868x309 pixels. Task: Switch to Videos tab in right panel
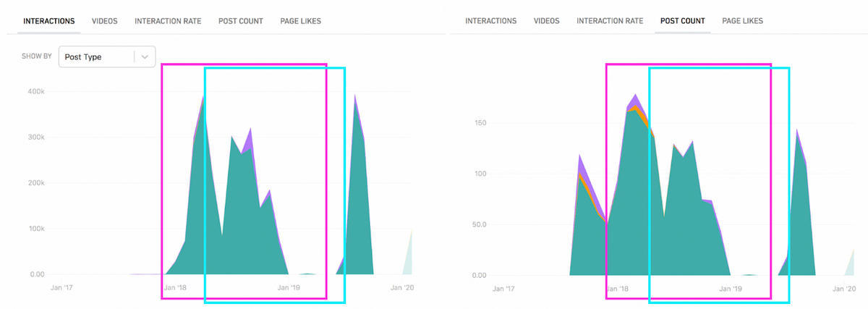(x=546, y=21)
